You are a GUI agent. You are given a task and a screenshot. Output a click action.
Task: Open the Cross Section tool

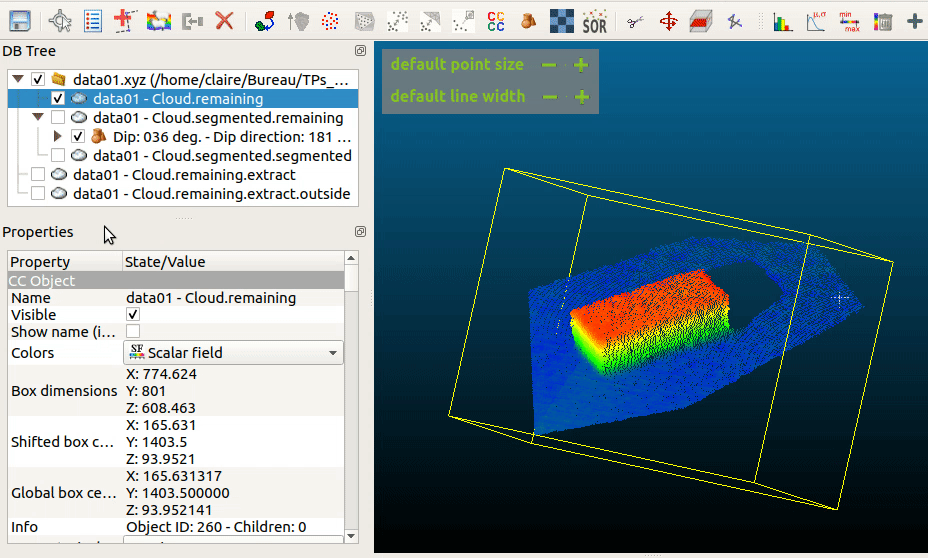tap(701, 22)
